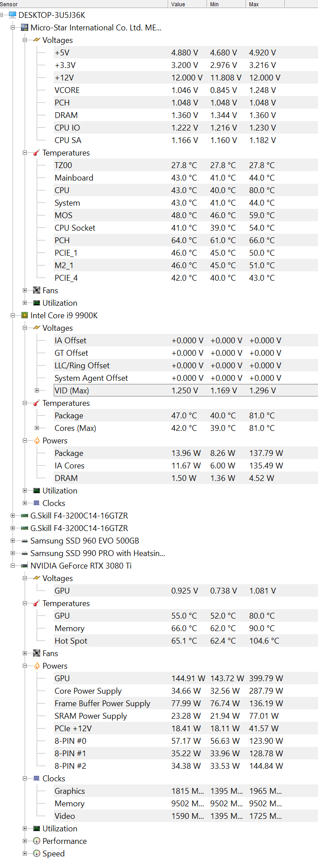This screenshot has width=318, height=868.
Task: Expand the Samsung SSD 990 PRO node
Action: pyautogui.click(x=13, y=553)
